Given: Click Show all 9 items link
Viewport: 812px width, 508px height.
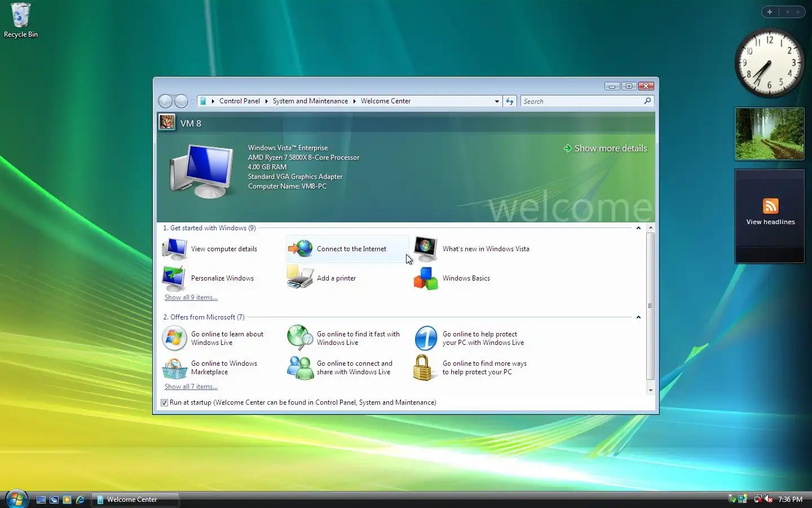Looking at the screenshot, I should 191,297.
